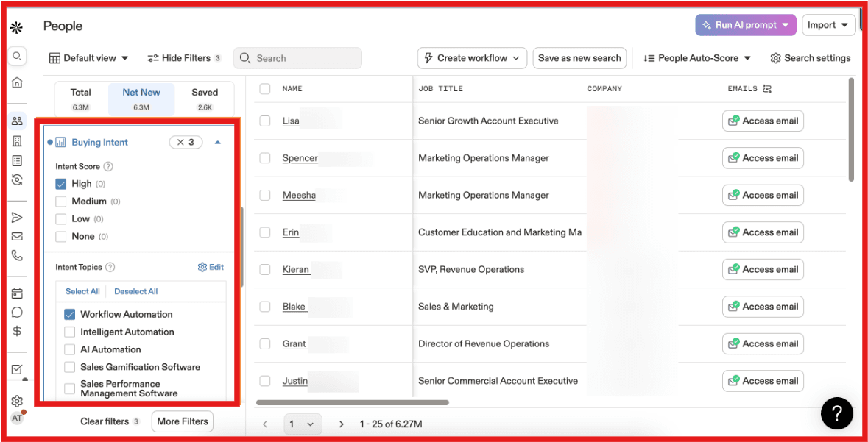Click the Apollo logo icon
Viewport: 868px width, 442px height.
[x=17, y=26]
